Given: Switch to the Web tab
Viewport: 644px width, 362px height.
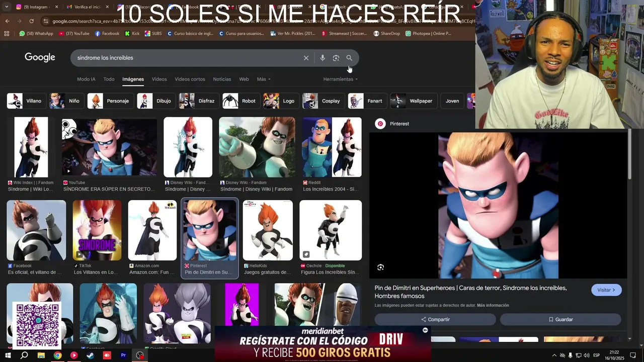Looking at the screenshot, I should [244, 79].
